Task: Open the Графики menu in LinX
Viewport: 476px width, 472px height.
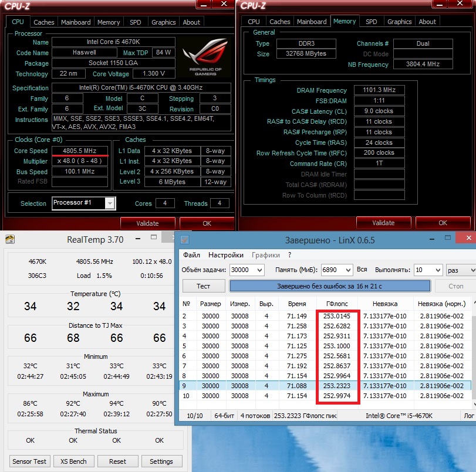Action: click(266, 255)
